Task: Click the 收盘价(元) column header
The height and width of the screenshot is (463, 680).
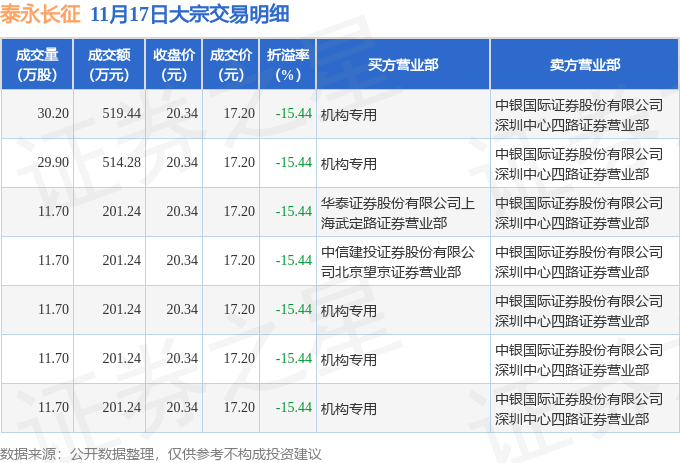Action: pos(174,64)
